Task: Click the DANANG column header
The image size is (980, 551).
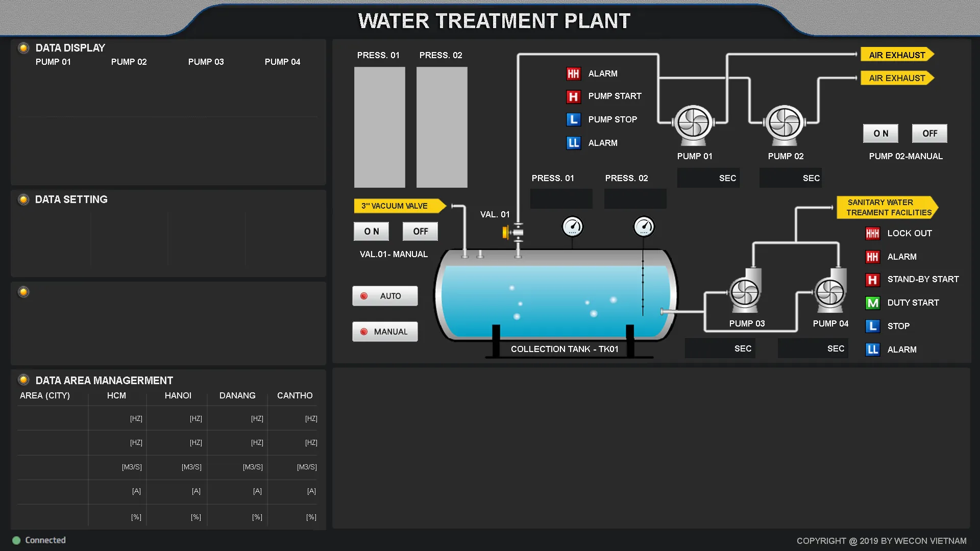Action: (x=237, y=395)
